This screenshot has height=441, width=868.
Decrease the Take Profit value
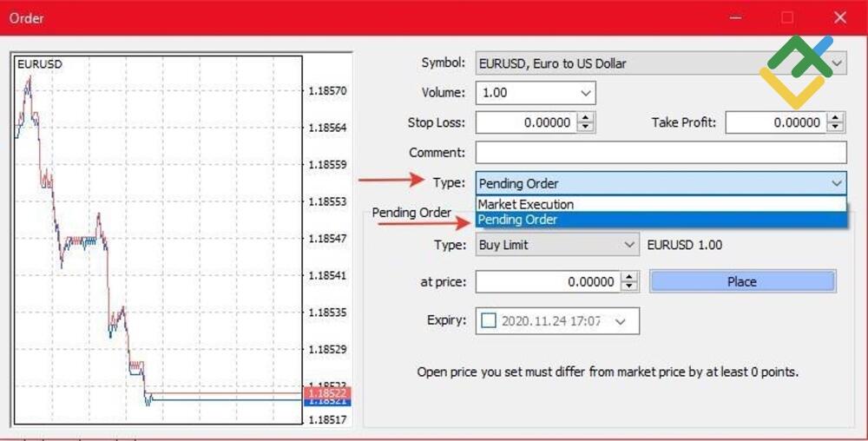(835, 128)
